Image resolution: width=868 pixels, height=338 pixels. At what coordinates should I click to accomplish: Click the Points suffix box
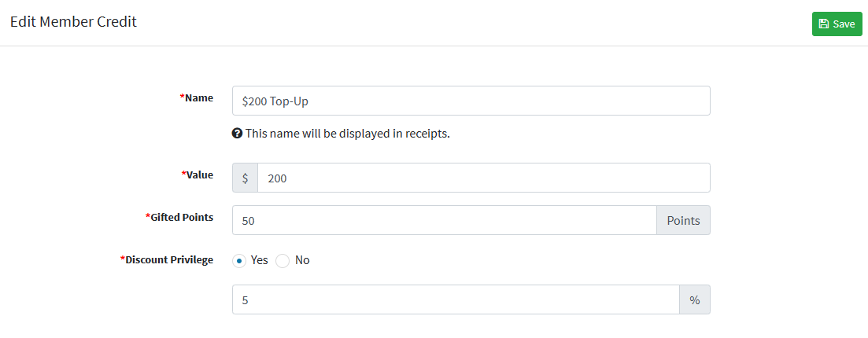(683, 220)
